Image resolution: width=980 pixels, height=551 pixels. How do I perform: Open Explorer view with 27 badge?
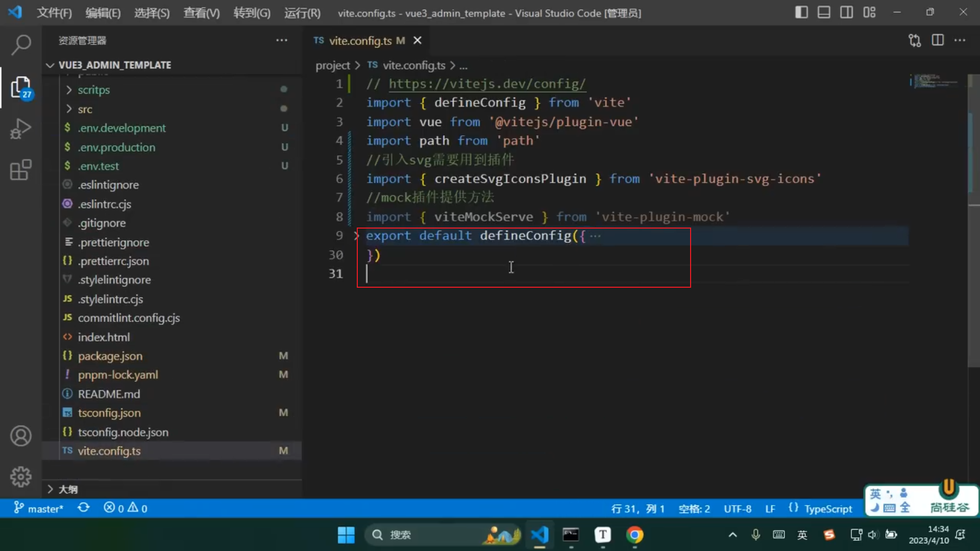click(x=20, y=87)
